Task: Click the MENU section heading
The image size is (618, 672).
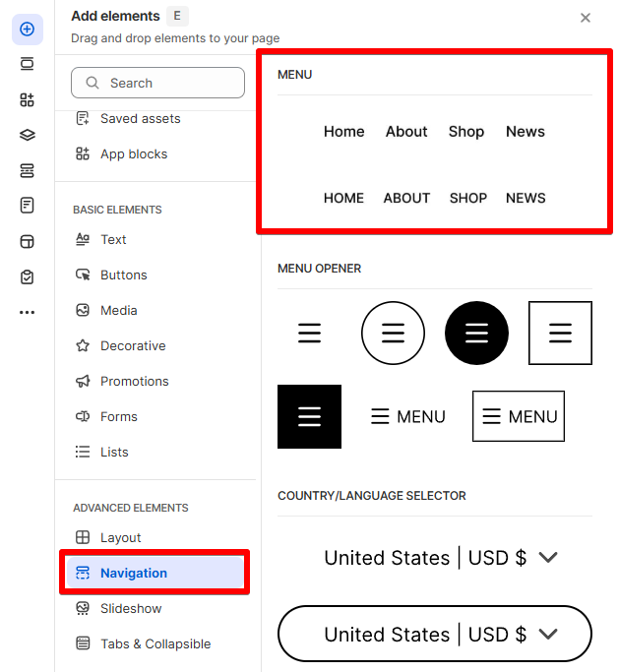Action: pyautogui.click(x=295, y=75)
